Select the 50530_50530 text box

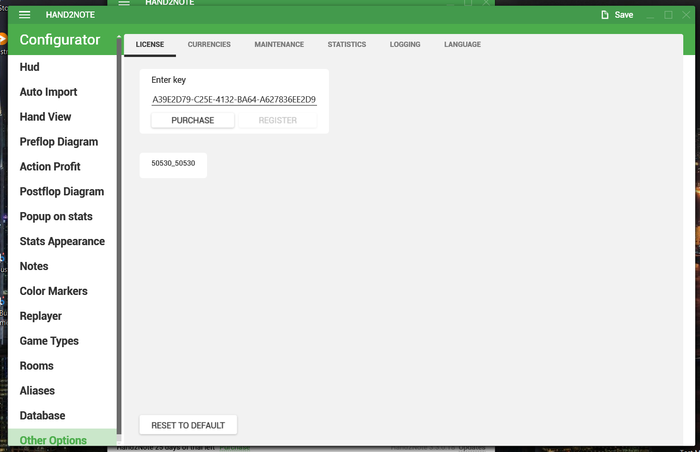click(173, 163)
